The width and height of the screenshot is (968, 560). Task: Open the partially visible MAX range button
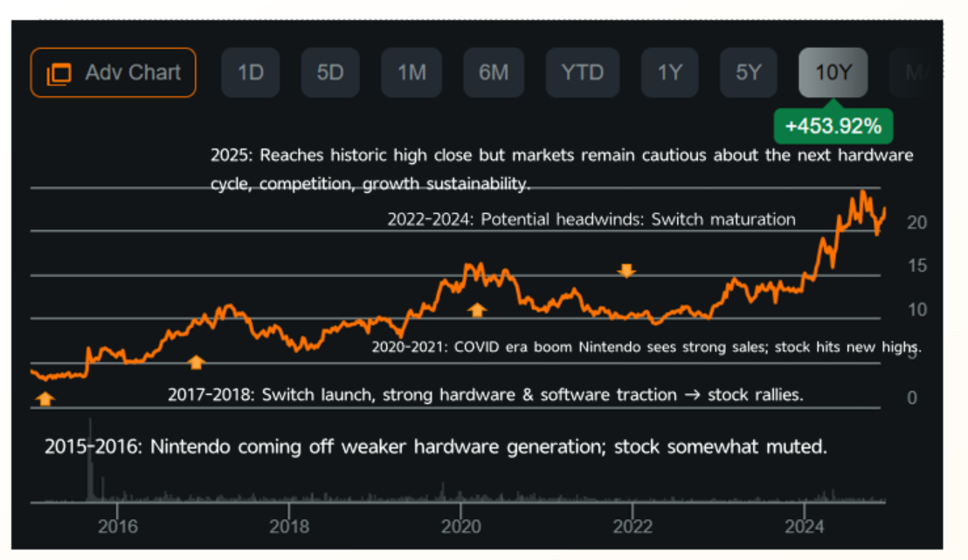(x=912, y=73)
